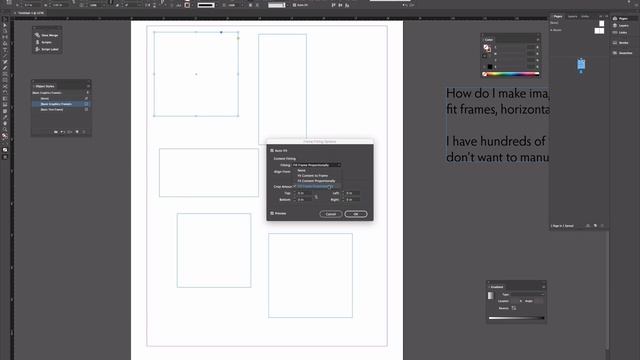Image resolution: width=640 pixels, height=360 pixels.
Task: Click the Top crop amount field
Action: (305, 193)
